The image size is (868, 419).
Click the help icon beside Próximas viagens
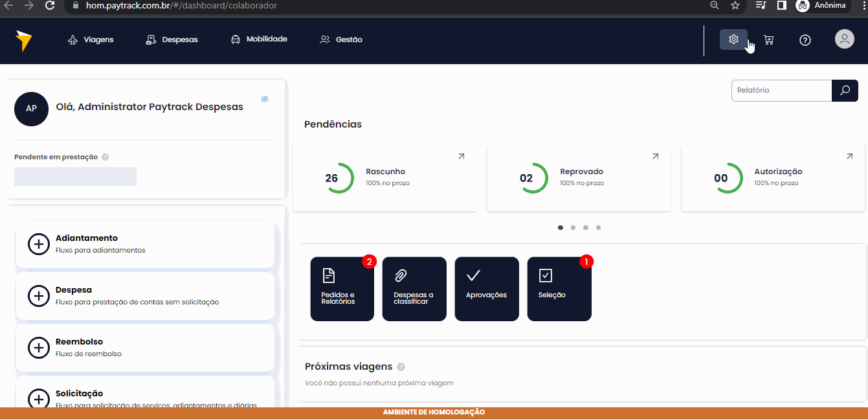401,367
